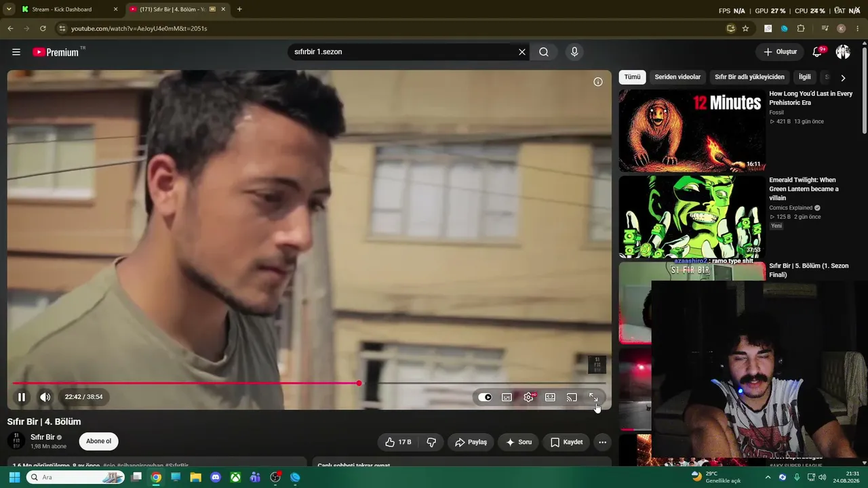Open Chrome media controls icon
Screen dimensions: 868x488
pos(825,28)
